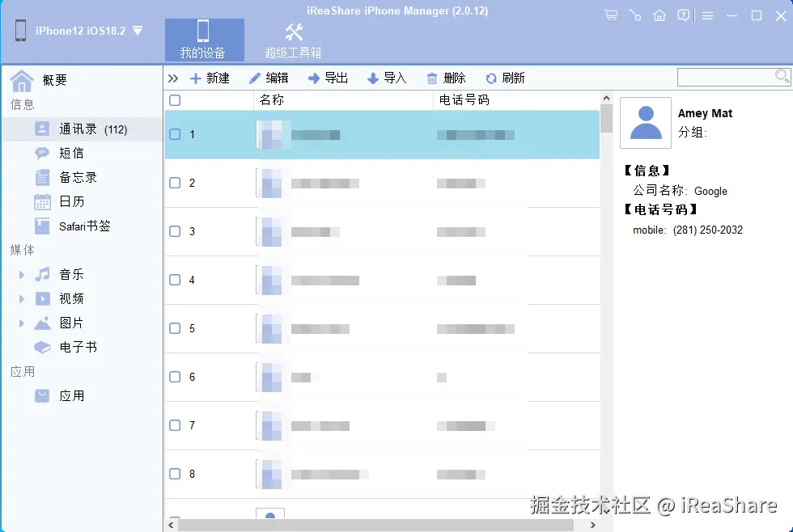Image resolution: width=793 pixels, height=532 pixels.
Task: Click inside the search input field
Action: coord(728,77)
